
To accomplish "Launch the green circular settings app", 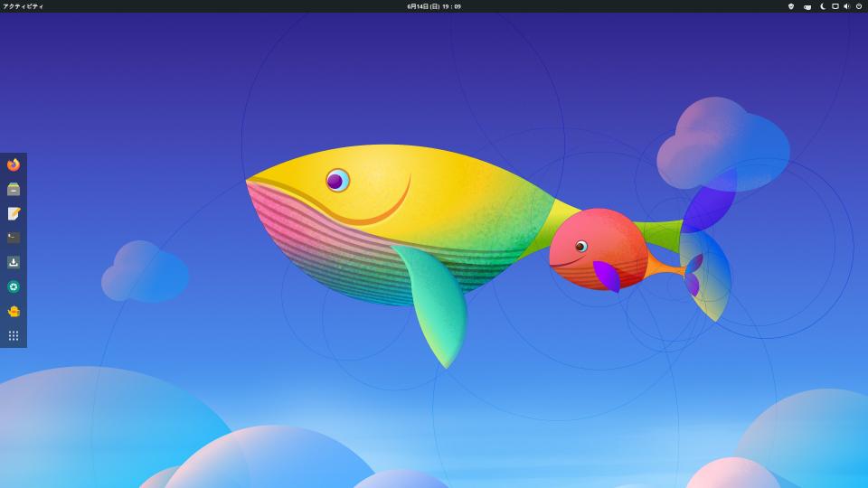I will [14, 286].
